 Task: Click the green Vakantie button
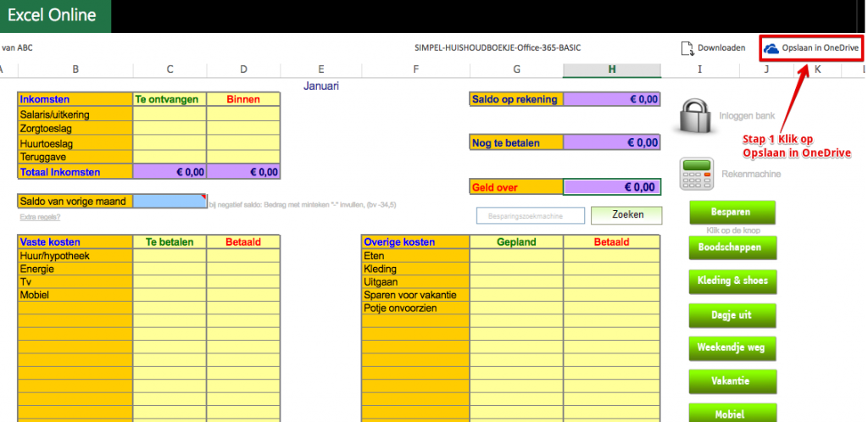pos(732,381)
